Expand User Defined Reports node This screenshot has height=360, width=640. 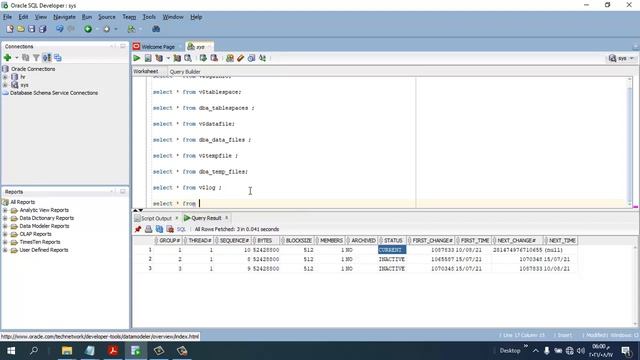5,250
